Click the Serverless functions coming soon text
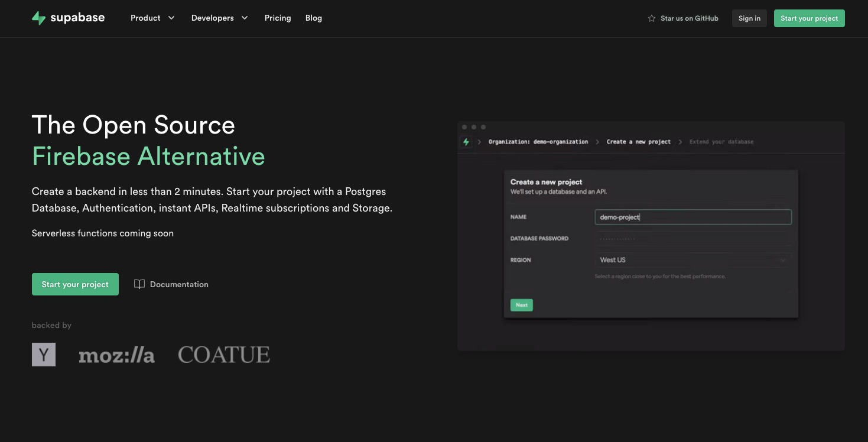The width and height of the screenshot is (868, 442). 103,233
